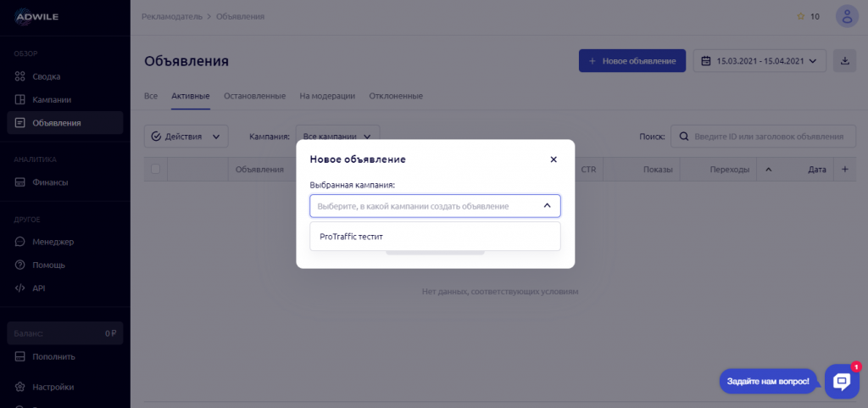Click the ad search input field
This screenshot has width=868, height=408.
pos(767,136)
